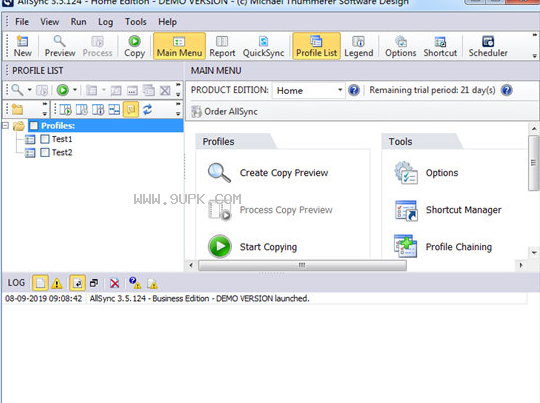Click the Main Menu vertical scrollbar thumb
This screenshot has width=540, height=403.
[x=533, y=163]
